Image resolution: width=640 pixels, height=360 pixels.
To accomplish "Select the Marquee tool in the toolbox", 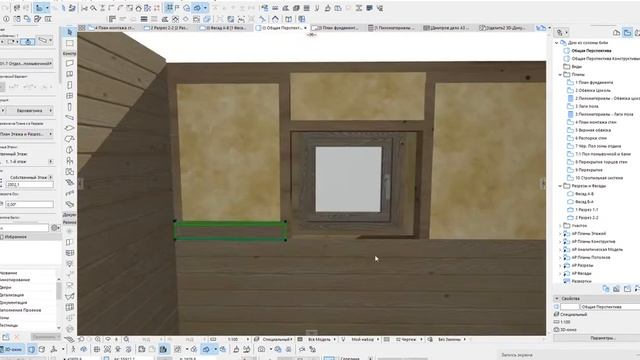I will pyautogui.click(x=69, y=43).
